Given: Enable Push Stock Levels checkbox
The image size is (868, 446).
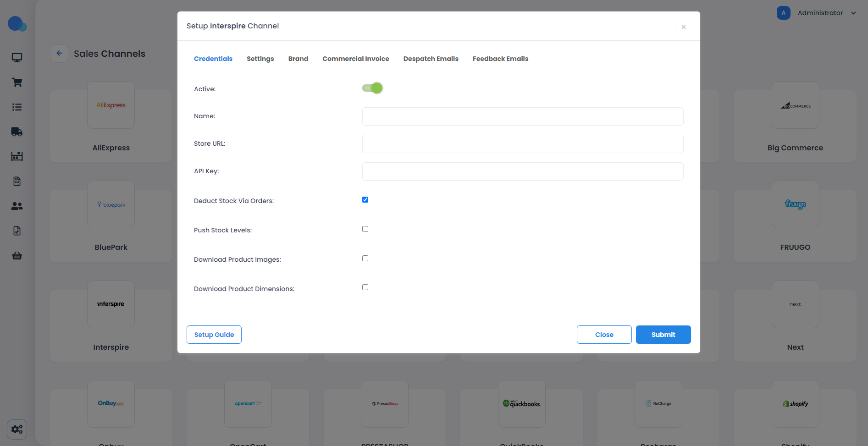Looking at the screenshot, I should click(x=365, y=229).
